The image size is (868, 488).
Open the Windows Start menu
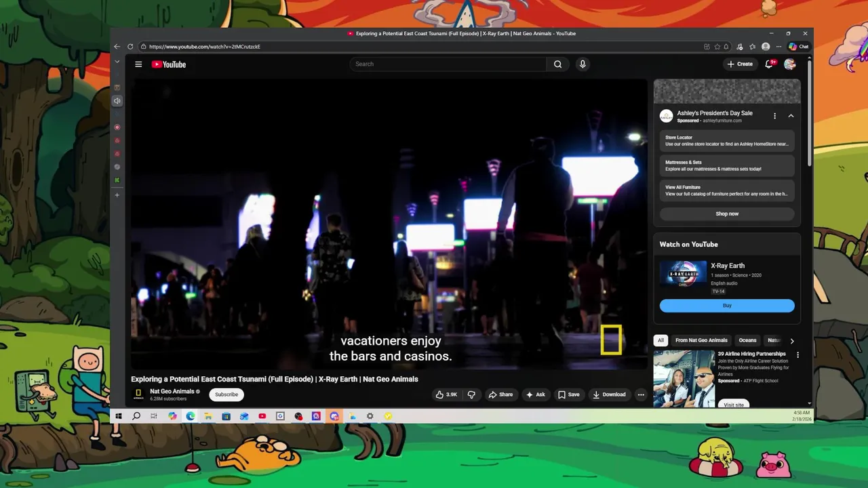point(118,416)
